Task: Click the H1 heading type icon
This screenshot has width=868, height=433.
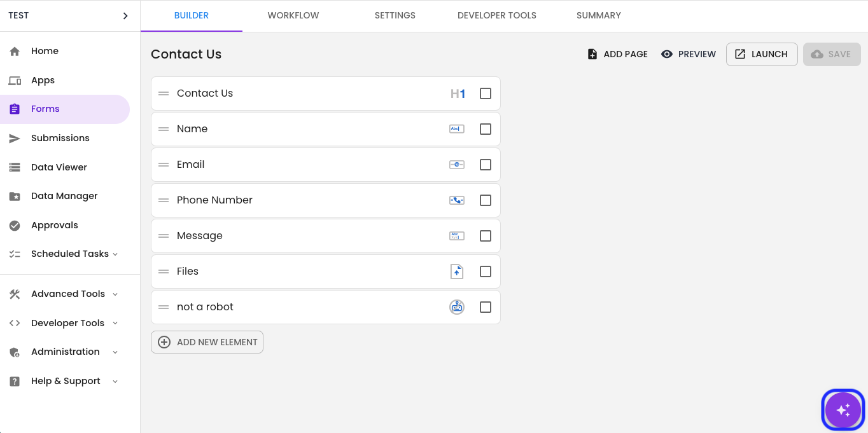Action: click(x=458, y=94)
